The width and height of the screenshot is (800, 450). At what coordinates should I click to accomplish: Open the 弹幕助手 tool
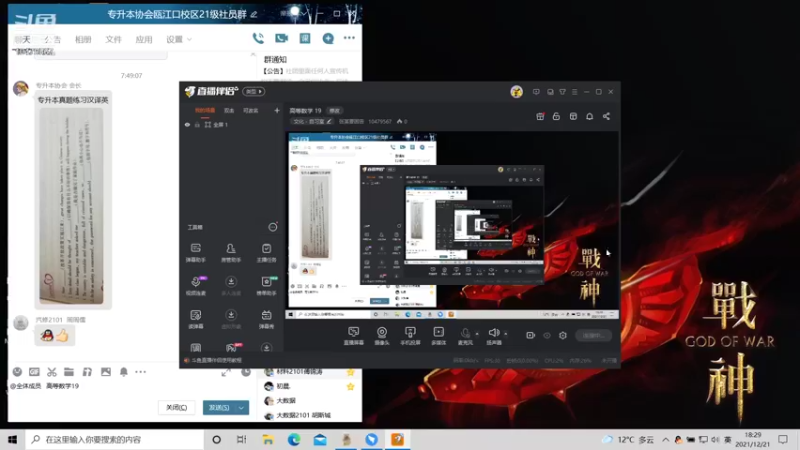click(x=195, y=253)
